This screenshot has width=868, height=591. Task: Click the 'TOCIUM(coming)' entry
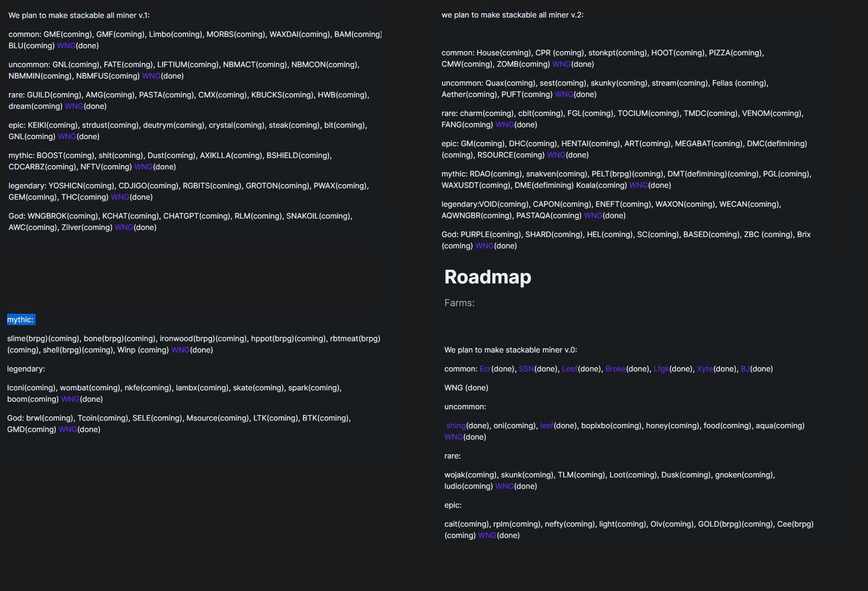point(649,114)
